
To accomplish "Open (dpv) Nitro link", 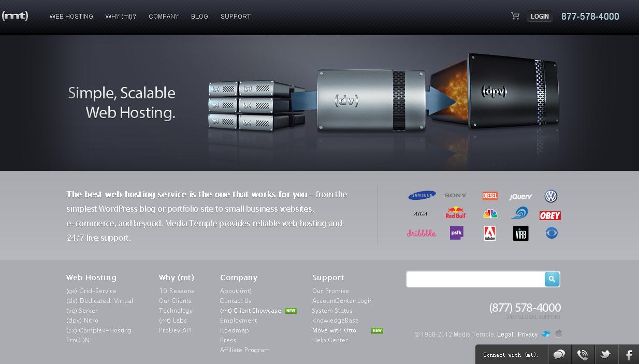I will [82, 321].
